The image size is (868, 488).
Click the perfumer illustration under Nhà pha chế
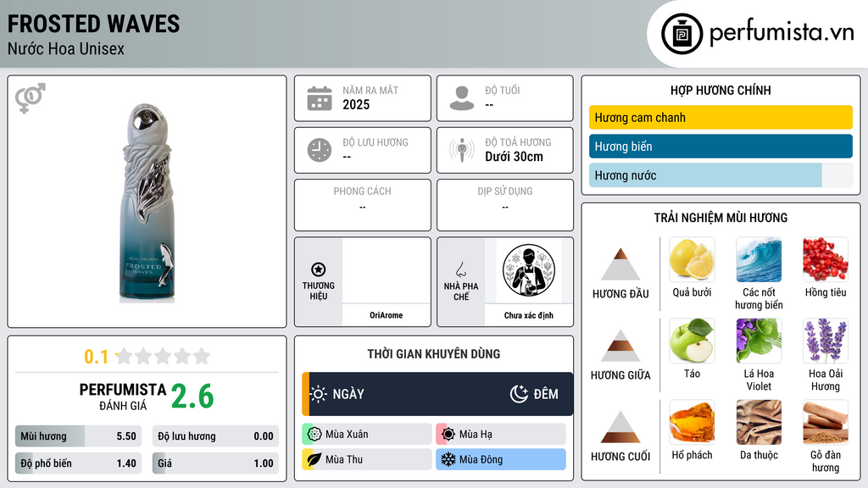coord(529,270)
